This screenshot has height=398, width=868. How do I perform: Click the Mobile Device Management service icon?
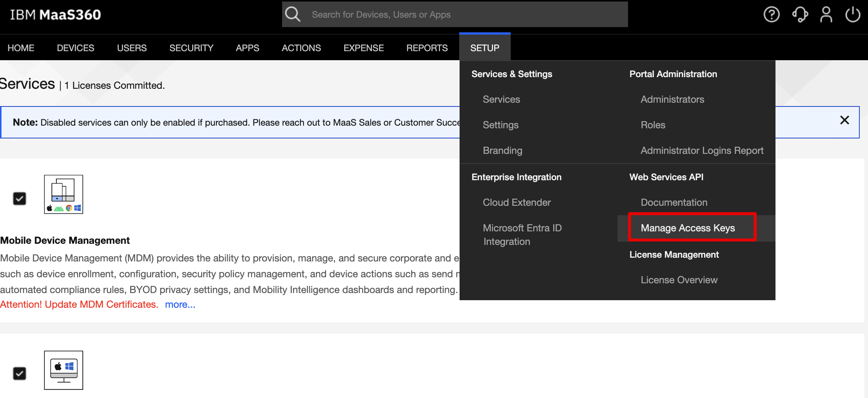[64, 194]
